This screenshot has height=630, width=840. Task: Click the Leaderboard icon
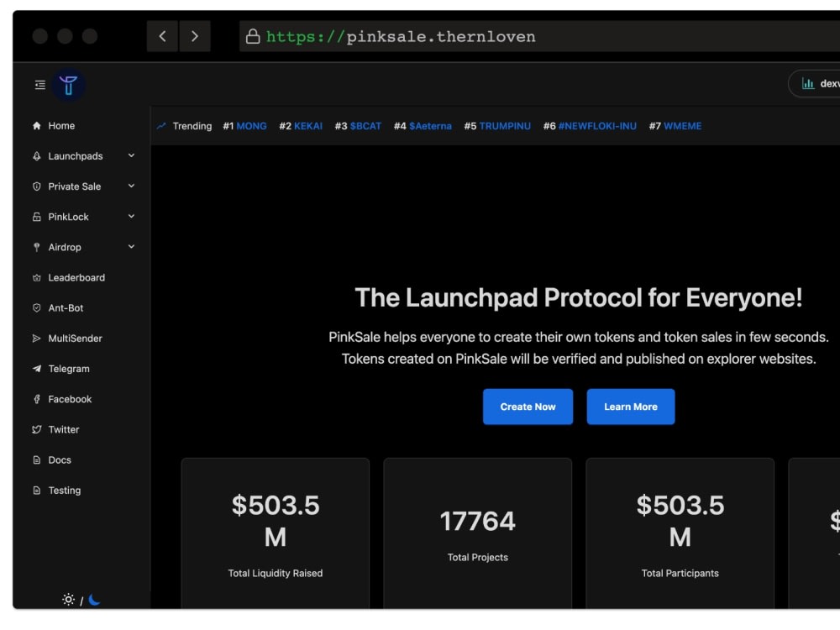tap(35, 277)
